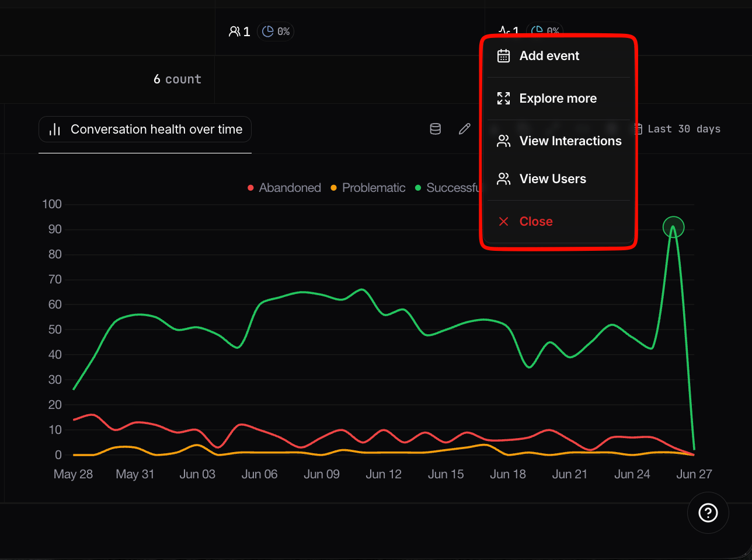Viewport: 752px width, 560px height.
Task: Open the Conversation health over time tab
Action: 145,129
